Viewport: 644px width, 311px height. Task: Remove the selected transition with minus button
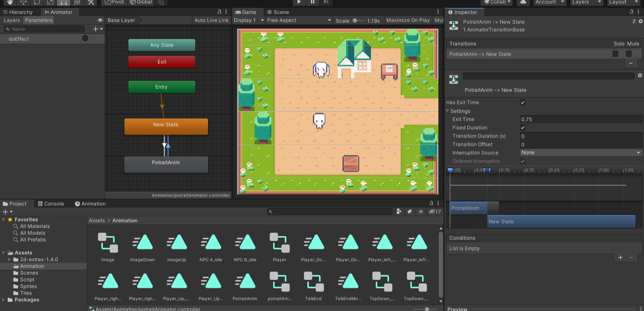[631, 63]
